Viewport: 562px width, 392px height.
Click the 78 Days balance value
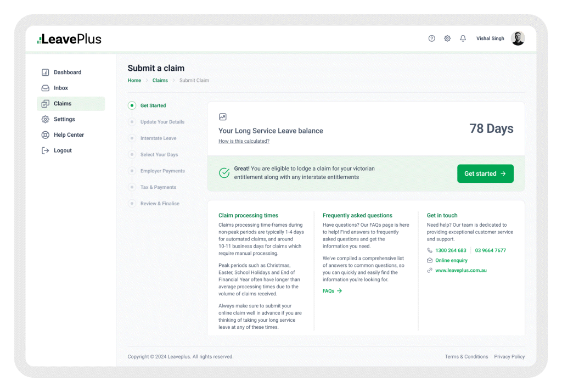point(491,128)
